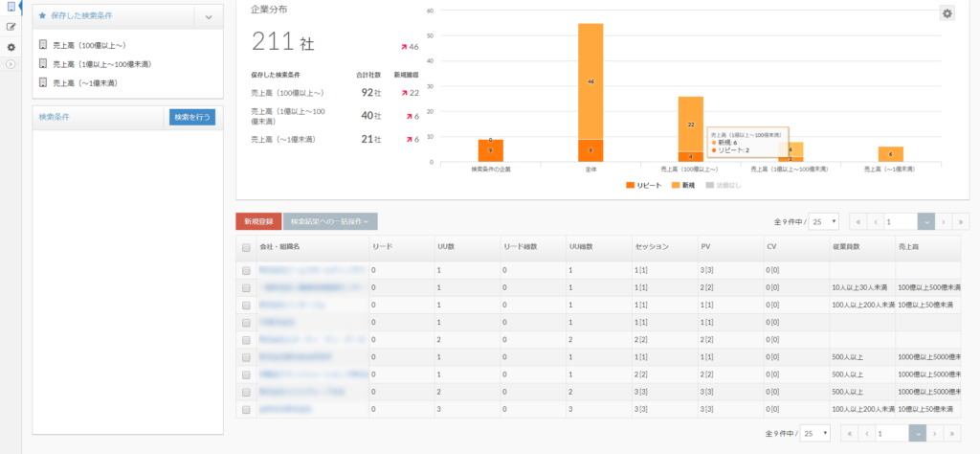
Task: Click the top page number input field
Action: coord(900,221)
